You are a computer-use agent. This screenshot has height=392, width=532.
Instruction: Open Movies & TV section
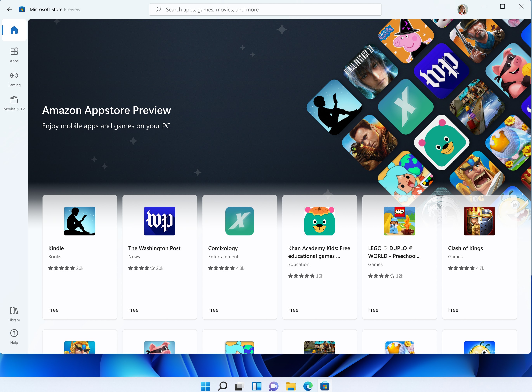coord(14,103)
